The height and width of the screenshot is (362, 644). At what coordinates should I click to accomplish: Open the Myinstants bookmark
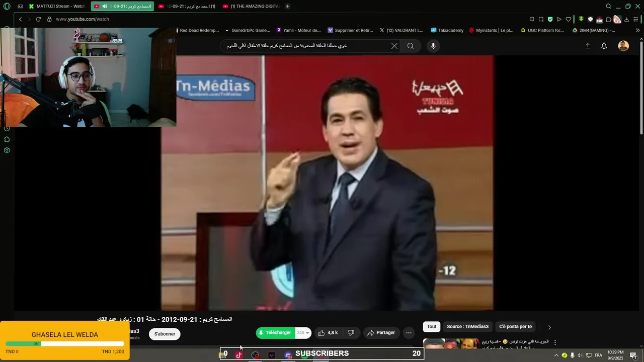[x=491, y=30]
